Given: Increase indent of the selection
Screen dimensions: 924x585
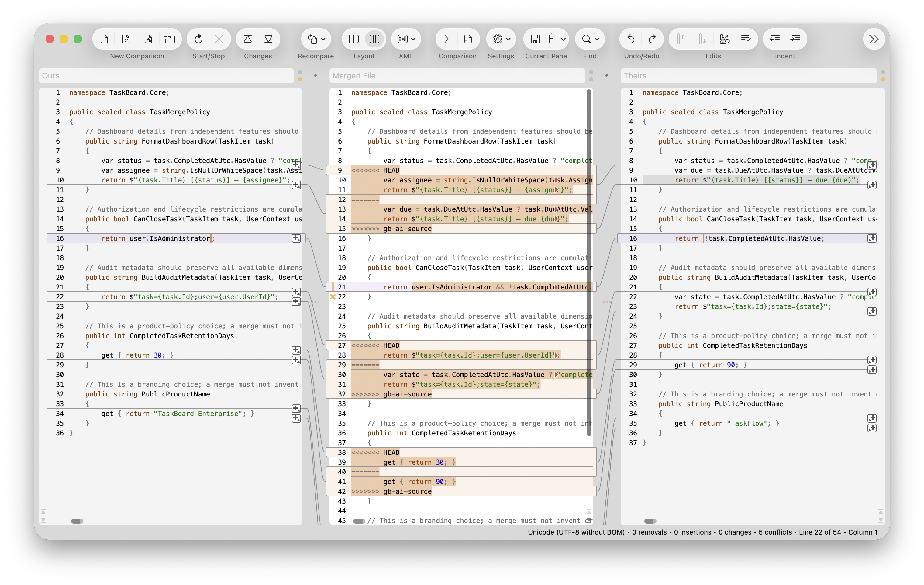Looking at the screenshot, I should coord(796,39).
